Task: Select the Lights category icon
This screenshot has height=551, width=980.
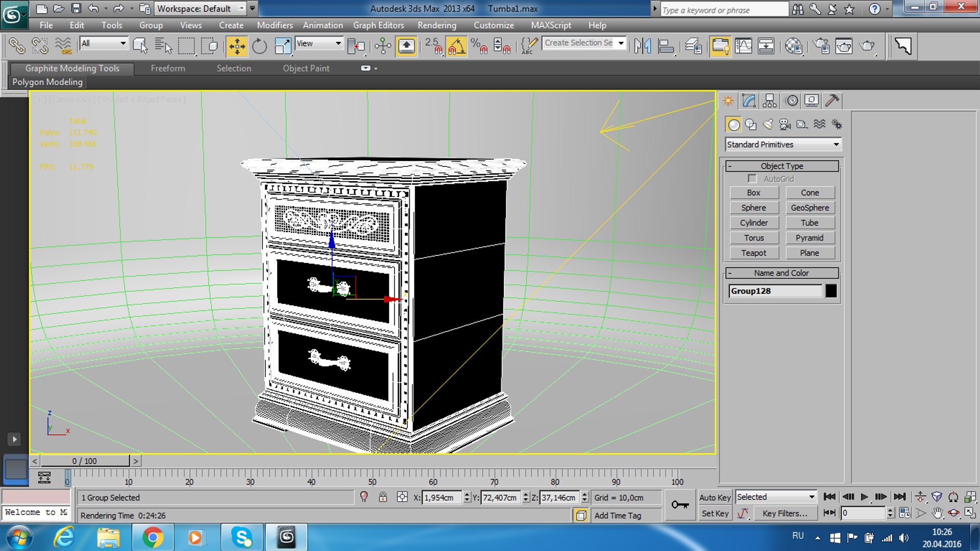Action: point(768,124)
